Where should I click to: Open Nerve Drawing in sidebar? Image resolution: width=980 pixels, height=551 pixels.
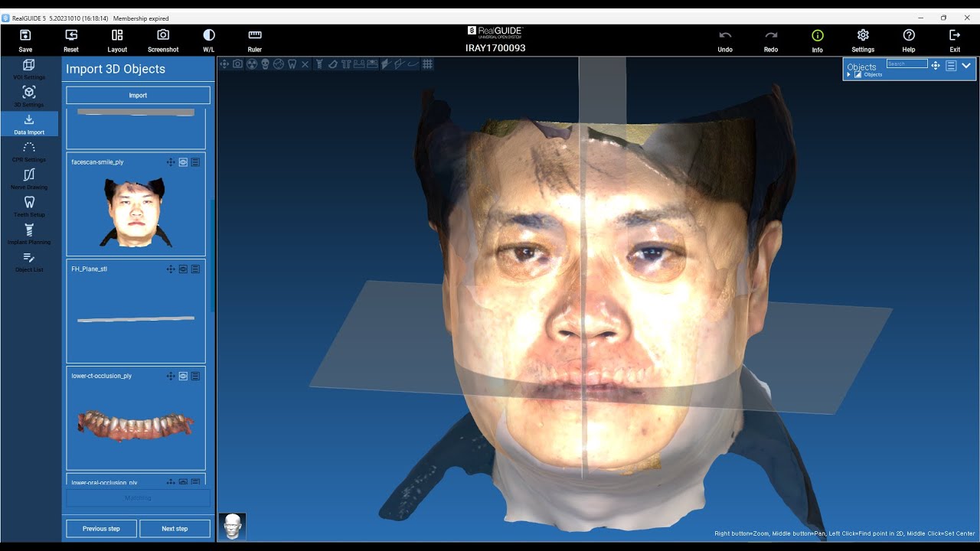[x=29, y=179]
